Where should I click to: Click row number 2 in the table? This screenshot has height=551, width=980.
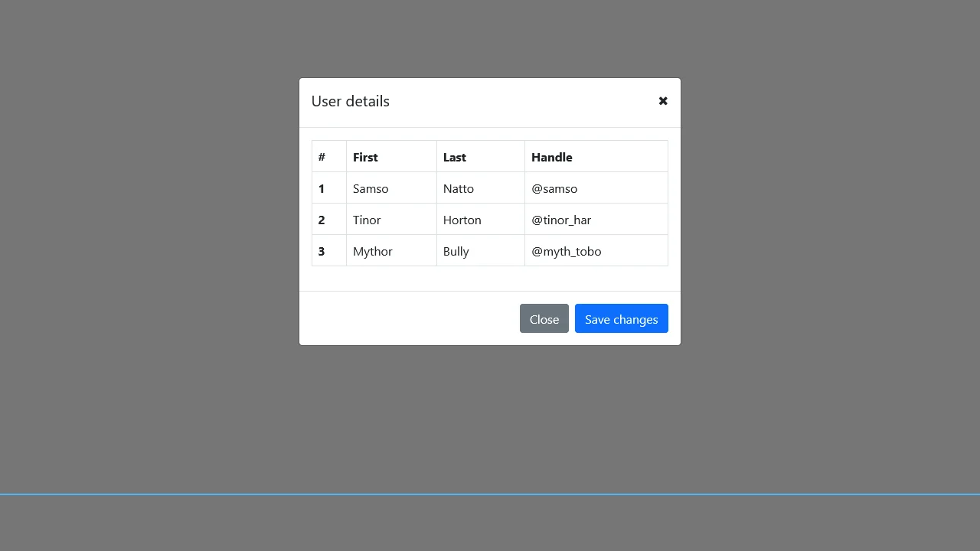coord(322,220)
